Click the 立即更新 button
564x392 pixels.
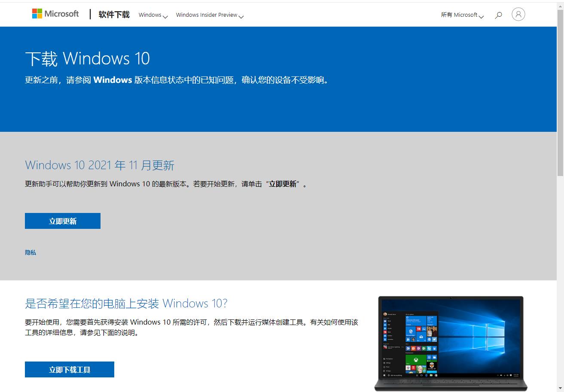click(63, 221)
